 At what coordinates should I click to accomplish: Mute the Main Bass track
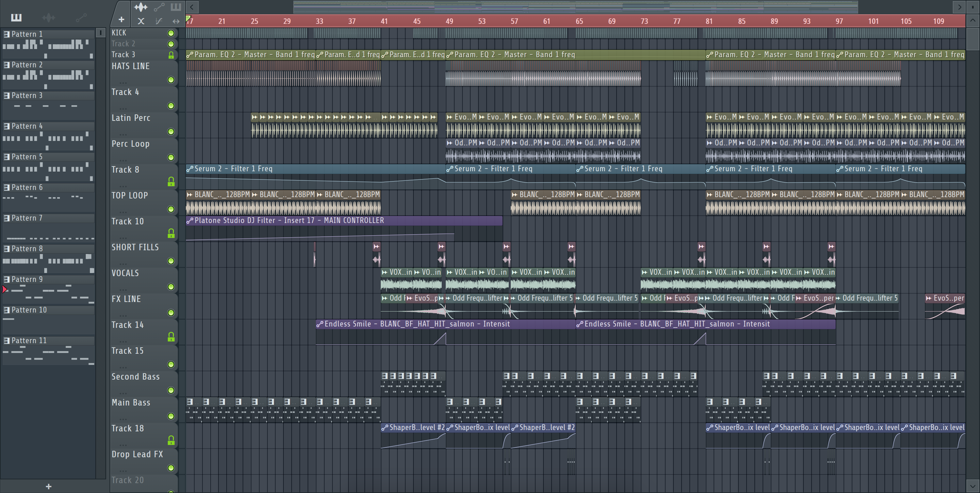click(x=171, y=416)
